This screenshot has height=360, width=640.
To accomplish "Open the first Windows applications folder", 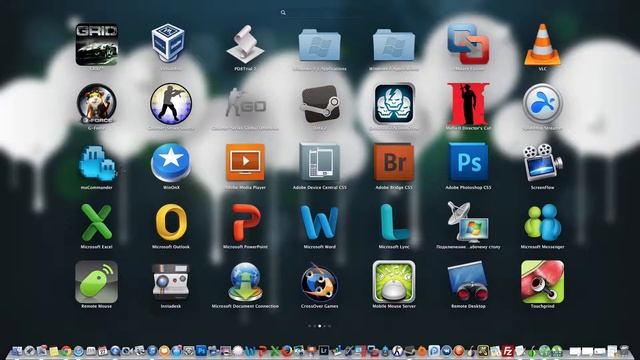I will tap(320, 45).
